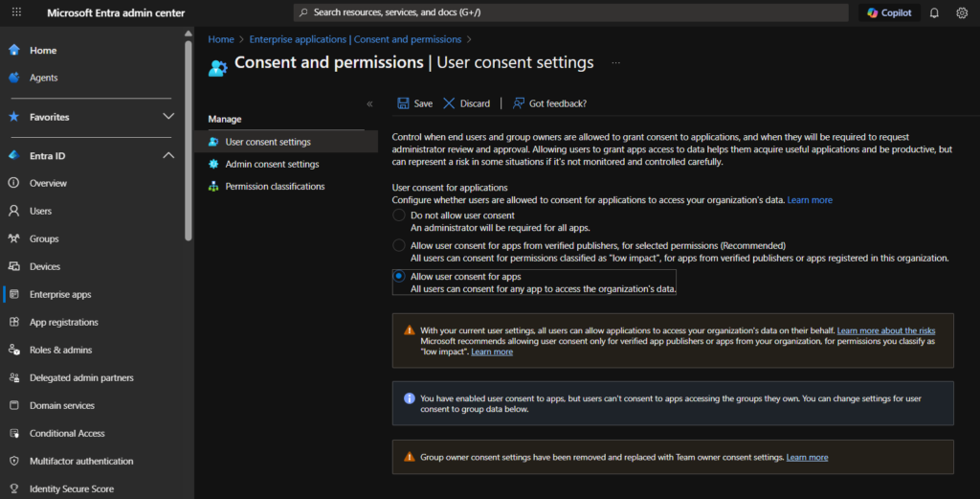Select User consent settings in Manage
Viewport: 980px width, 499px height.
click(x=286, y=142)
